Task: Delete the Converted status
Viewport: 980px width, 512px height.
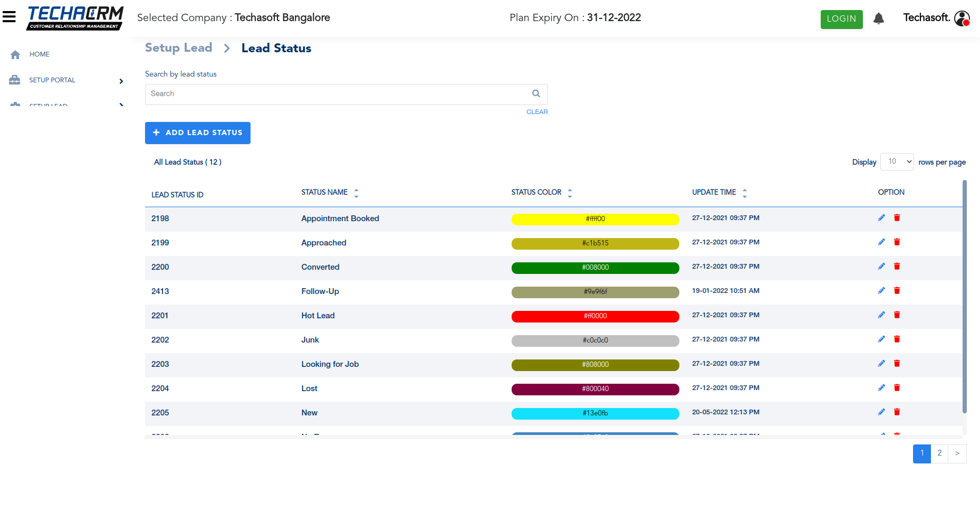Action: (897, 267)
